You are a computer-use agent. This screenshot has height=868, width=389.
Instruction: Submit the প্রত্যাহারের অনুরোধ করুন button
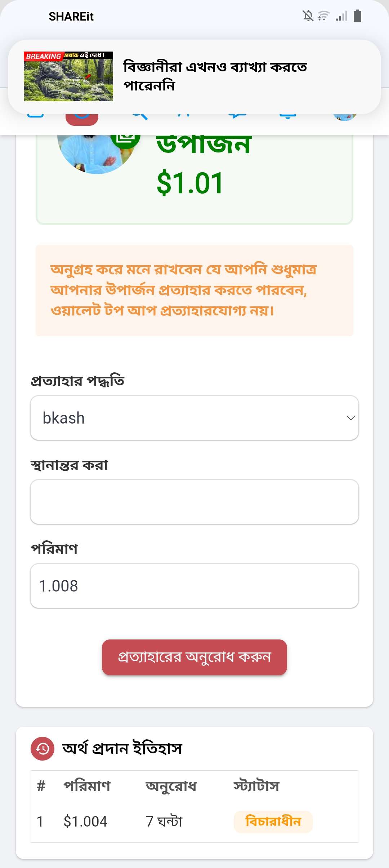(194, 657)
